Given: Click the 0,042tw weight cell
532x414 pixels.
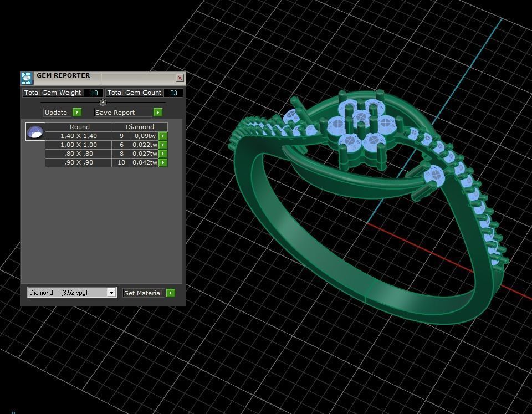Looking at the screenshot, I should point(145,162).
